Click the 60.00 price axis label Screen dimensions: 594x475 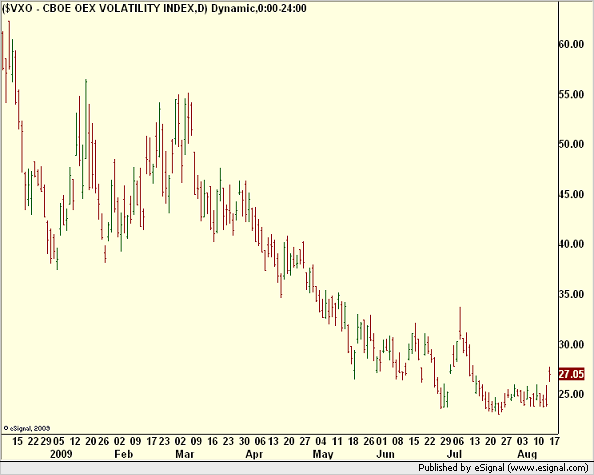(x=572, y=44)
